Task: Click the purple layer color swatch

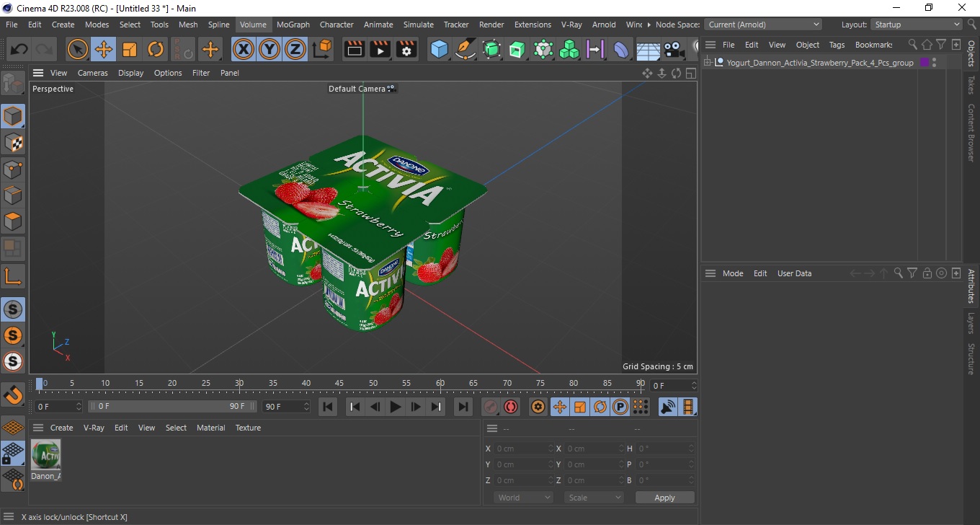Action: pyautogui.click(x=925, y=63)
